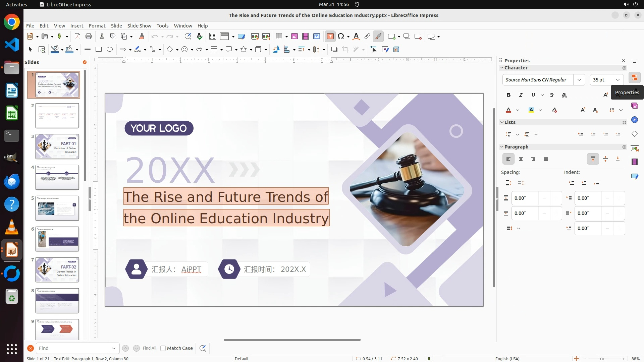Open the Format menu
The width and height of the screenshot is (644, 362).
(x=97, y=25)
